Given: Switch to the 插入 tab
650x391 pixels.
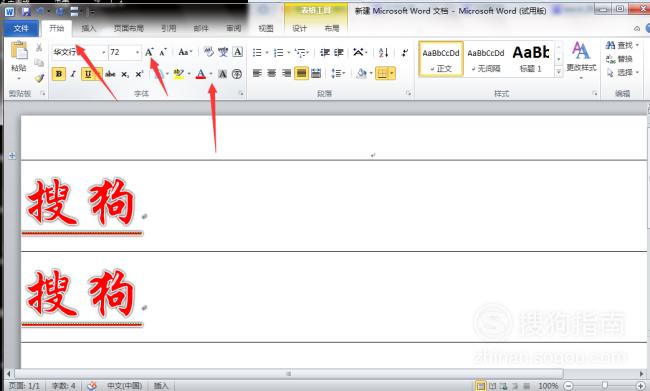Looking at the screenshot, I should [88, 28].
